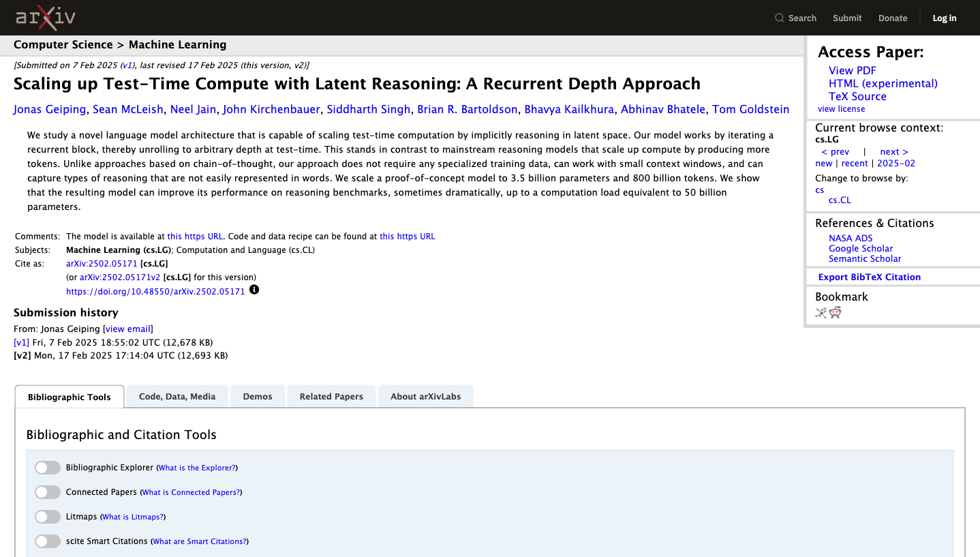Change browse context to cs.CL

coord(840,200)
